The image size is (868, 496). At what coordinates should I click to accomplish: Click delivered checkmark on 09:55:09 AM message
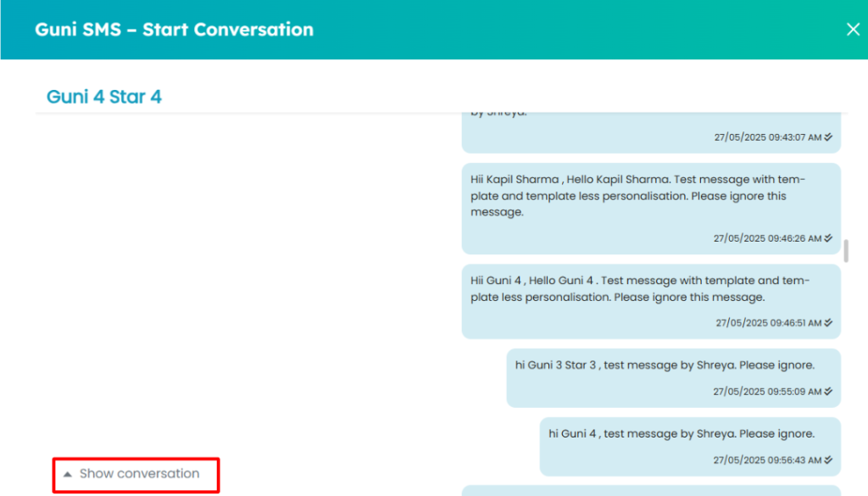coord(828,391)
